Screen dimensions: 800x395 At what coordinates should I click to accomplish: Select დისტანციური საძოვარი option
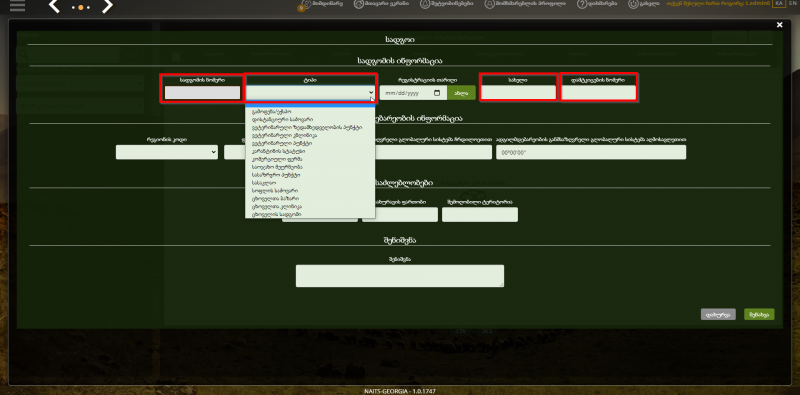coord(310,119)
